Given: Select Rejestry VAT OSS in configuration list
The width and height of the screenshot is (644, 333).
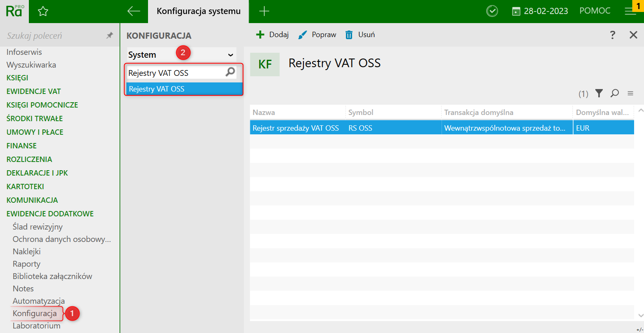Looking at the screenshot, I should pyautogui.click(x=184, y=89).
